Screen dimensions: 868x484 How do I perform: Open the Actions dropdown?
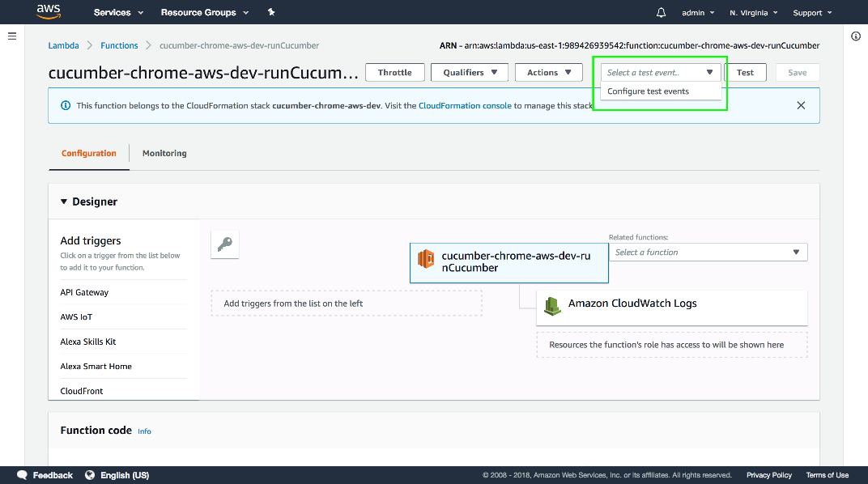[548, 73]
